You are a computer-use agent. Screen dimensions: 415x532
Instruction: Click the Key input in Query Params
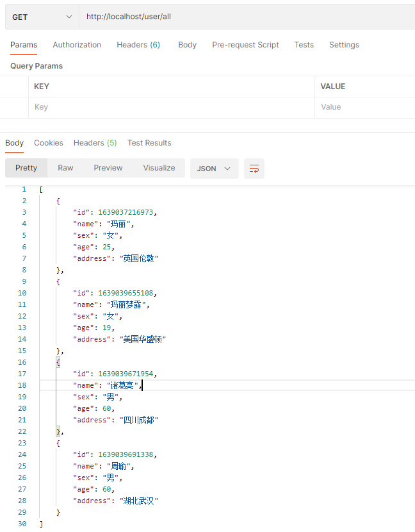coord(172,107)
